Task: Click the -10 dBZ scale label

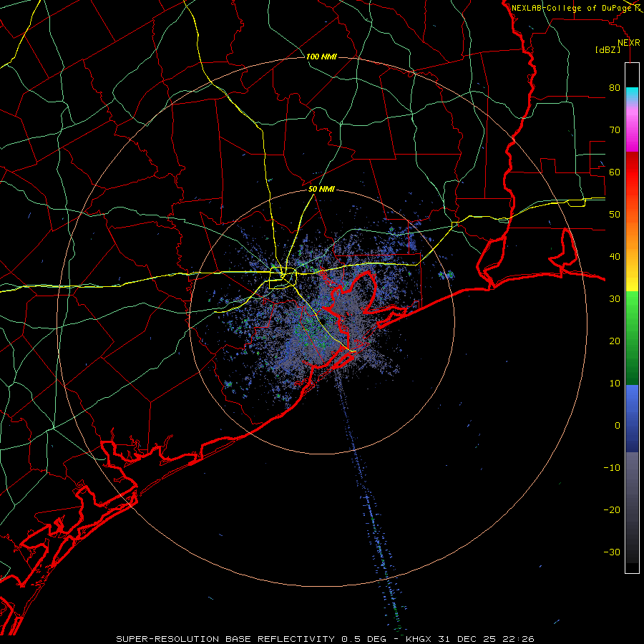Action: [612, 467]
